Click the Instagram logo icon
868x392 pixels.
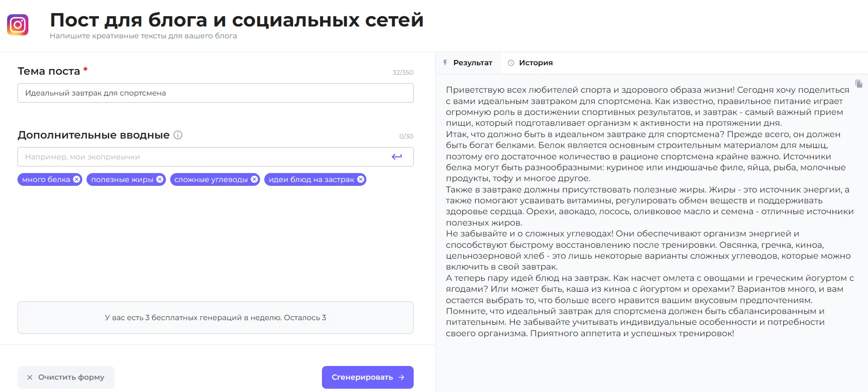17,25
